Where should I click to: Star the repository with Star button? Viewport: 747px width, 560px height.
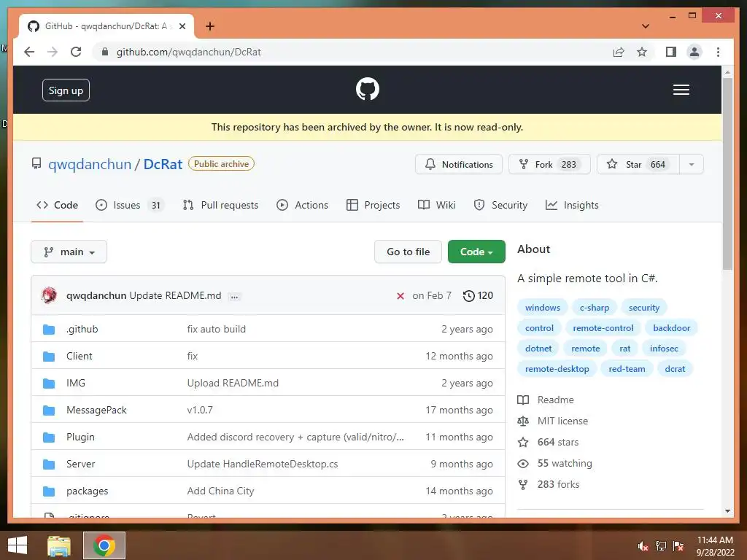tap(638, 164)
